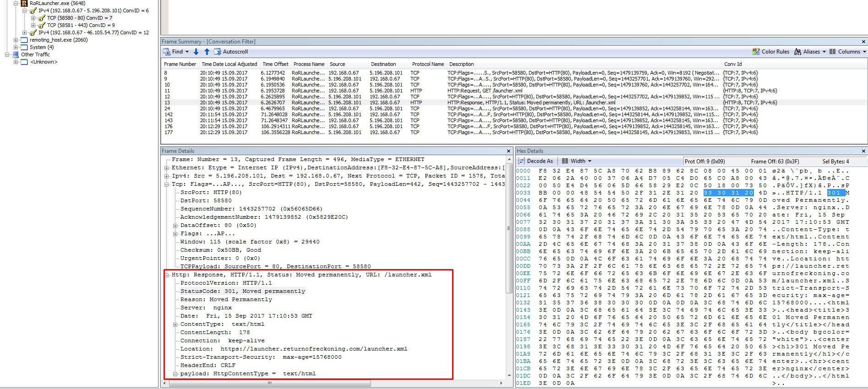
Task: Sort by Protocol Name column header
Action: click(x=428, y=64)
